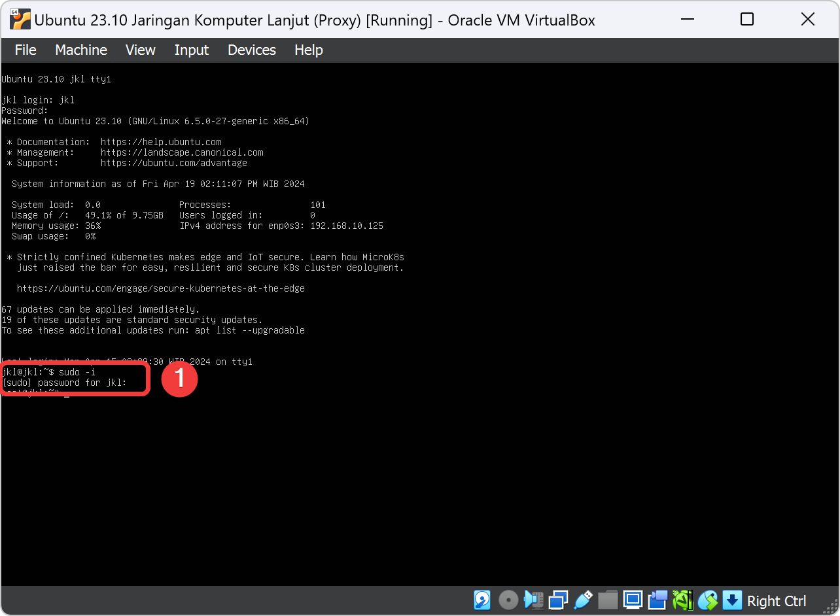Open the Devices menu

point(252,50)
